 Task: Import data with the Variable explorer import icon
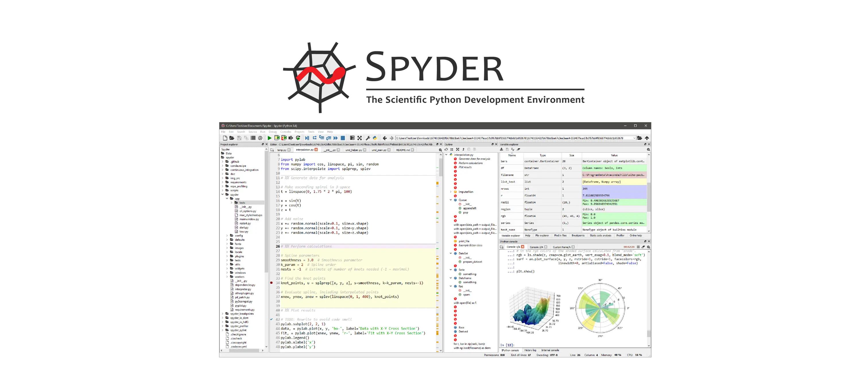502,149
